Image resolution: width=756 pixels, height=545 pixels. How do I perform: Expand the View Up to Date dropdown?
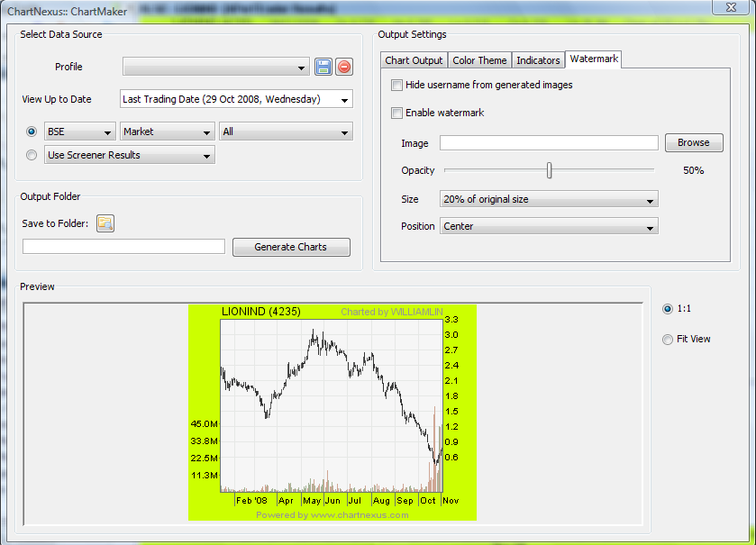[235, 99]
